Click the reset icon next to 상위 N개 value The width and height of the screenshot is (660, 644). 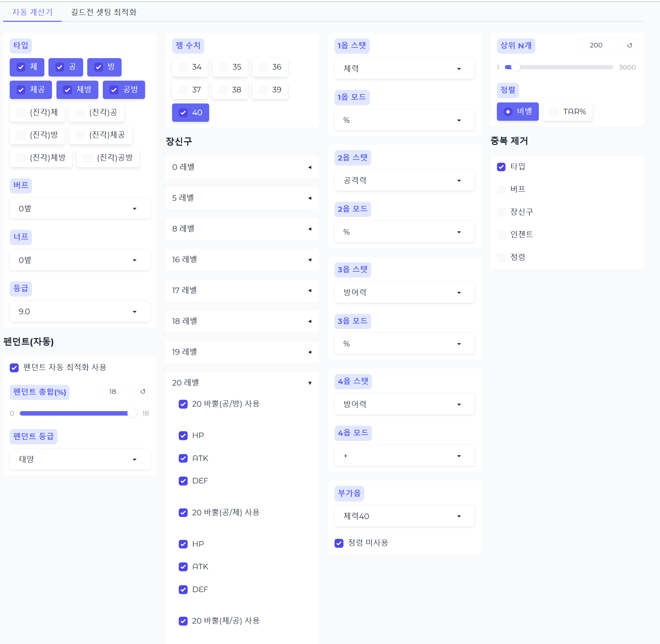tap(630, 45)
